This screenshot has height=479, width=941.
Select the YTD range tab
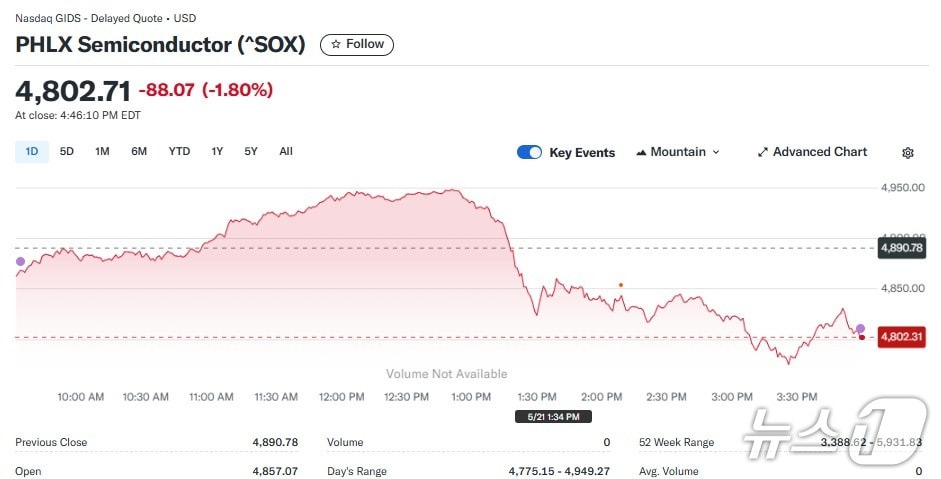click(x=179, y=152)
